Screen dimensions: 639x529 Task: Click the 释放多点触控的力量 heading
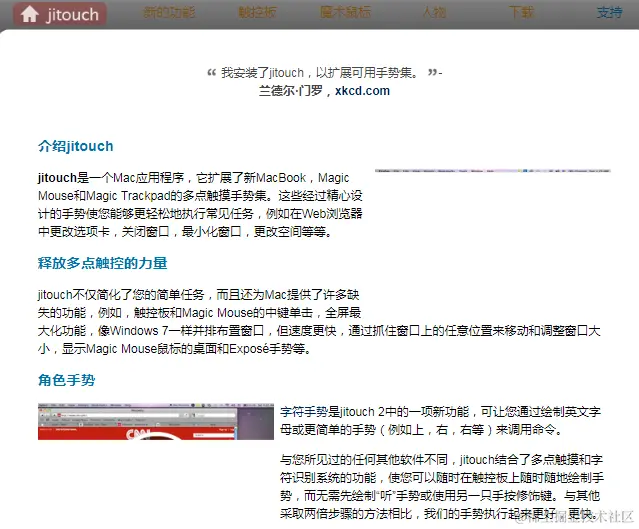coord(102,263)
